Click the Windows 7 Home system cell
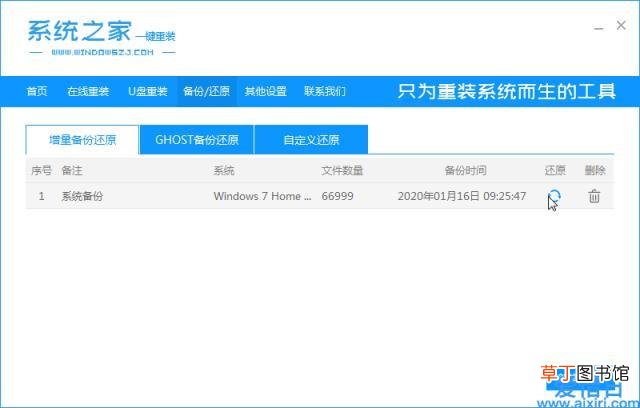The height and width of the screenshot is (408, 640). pos(262,196)
